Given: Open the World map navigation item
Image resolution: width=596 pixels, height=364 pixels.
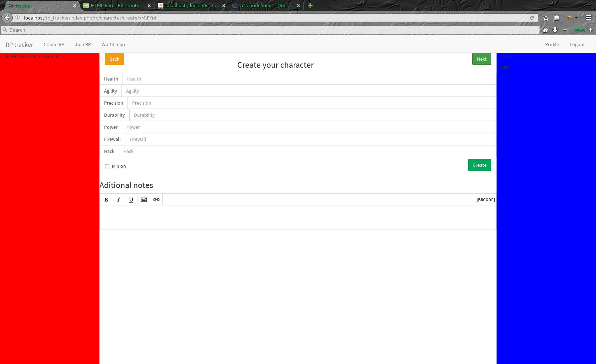Looking at the screenshot, I should pos(113,45).
